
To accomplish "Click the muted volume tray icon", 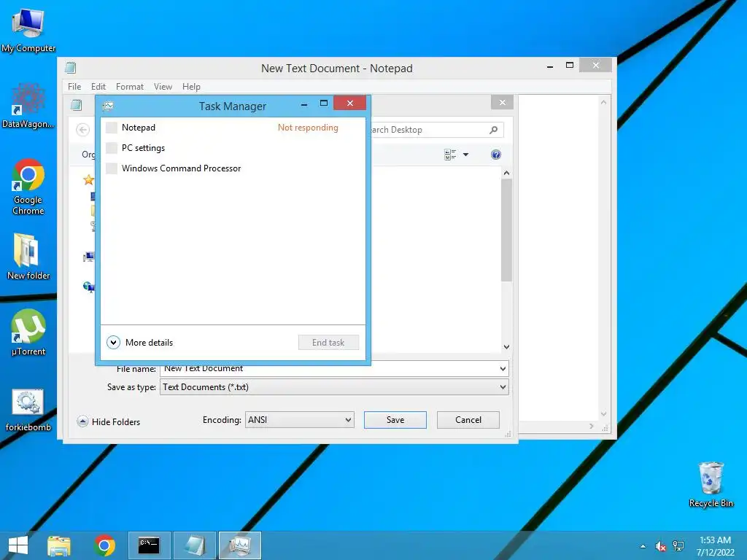I will point(660,546).
